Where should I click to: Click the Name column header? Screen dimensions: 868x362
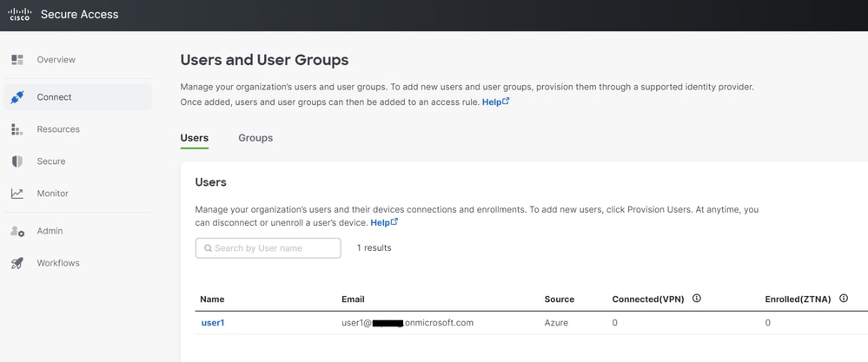[x=212, y=299]
